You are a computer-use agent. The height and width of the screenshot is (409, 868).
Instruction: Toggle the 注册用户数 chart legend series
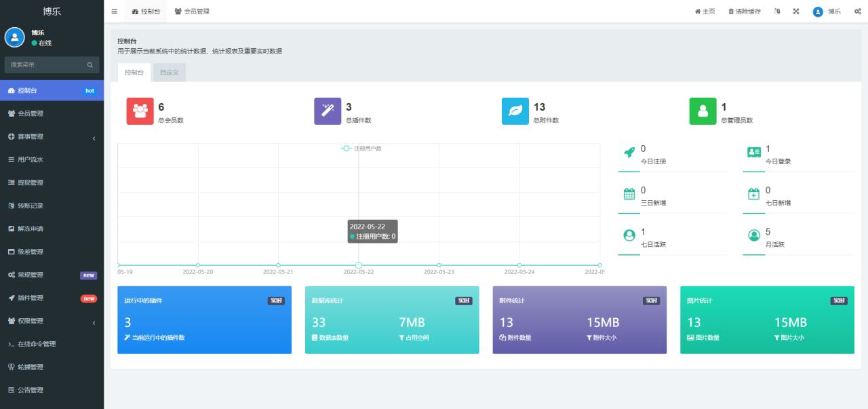point(362,148)
